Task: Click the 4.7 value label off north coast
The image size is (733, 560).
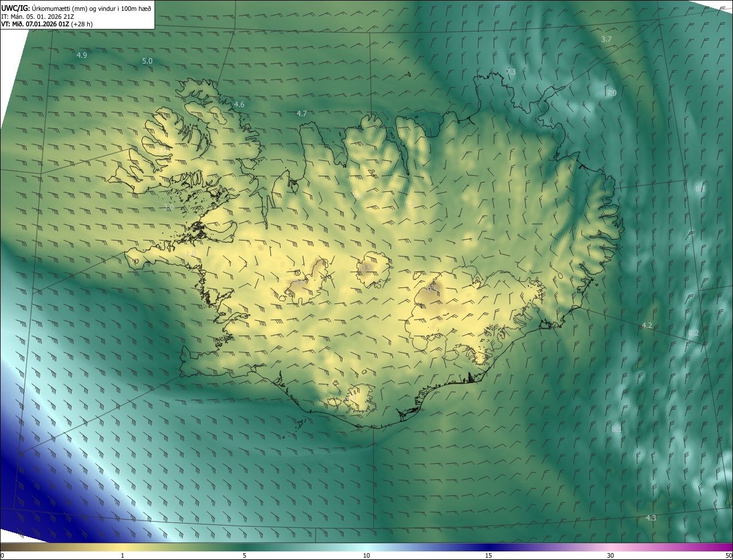Action: tap(302, 113)
